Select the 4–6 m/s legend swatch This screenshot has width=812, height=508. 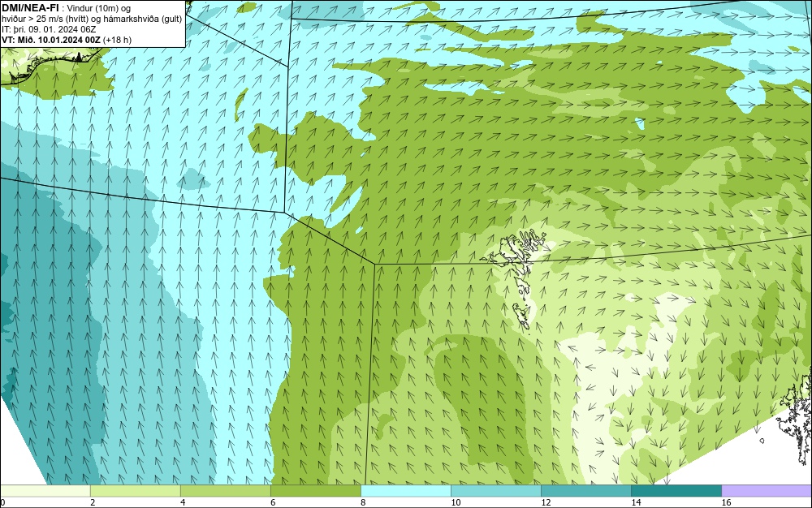tap(225, 490)
